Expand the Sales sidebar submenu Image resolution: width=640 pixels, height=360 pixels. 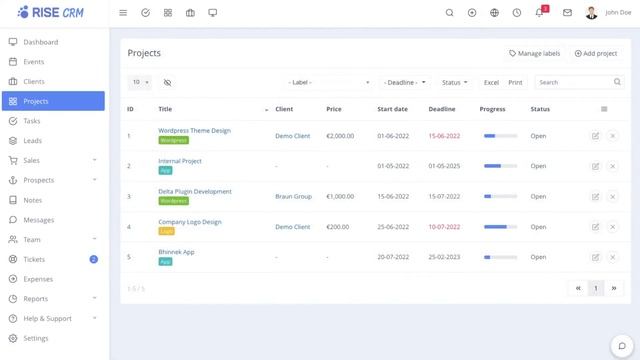pyautogui.click(x=94, y=160)
